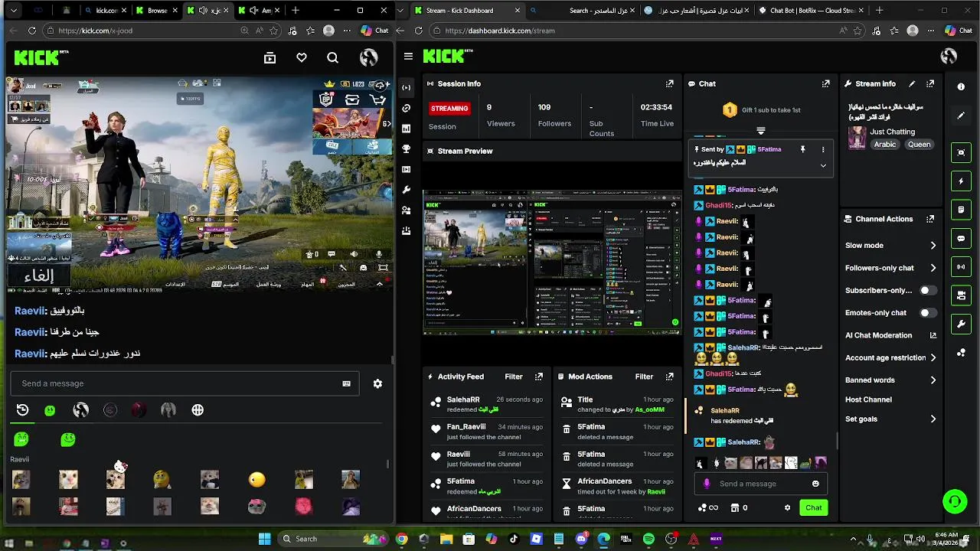Click the heart follow icon on Kick header
The height and width of the screenshot is (551, 980).
pos(302,57)
